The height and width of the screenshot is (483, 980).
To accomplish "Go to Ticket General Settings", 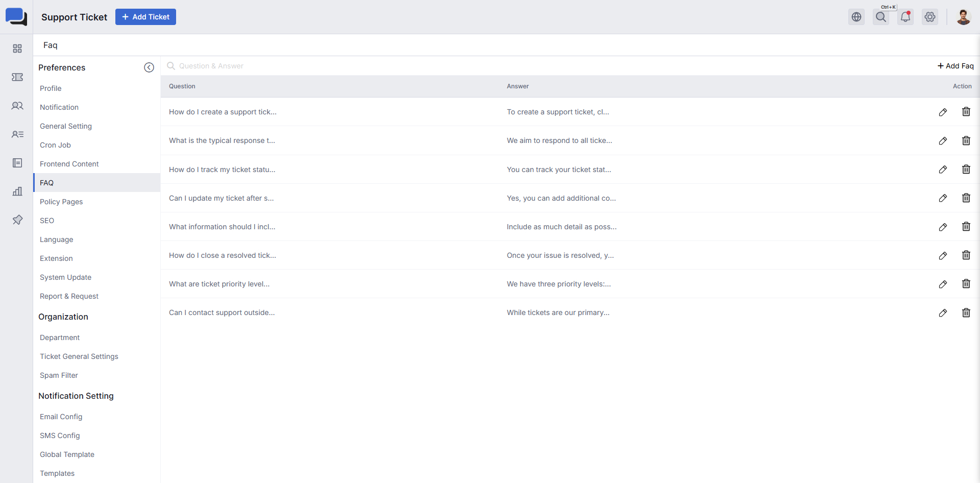I will [x=79, y=356].
